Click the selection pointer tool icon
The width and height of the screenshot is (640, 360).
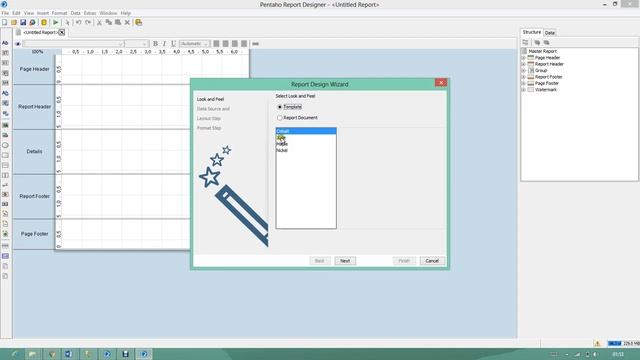click(67, 22)
